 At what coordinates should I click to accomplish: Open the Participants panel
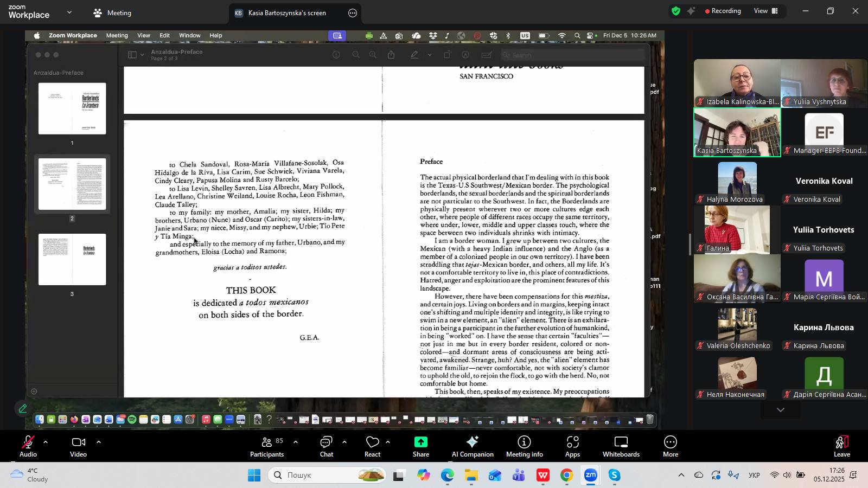(266, 446)
